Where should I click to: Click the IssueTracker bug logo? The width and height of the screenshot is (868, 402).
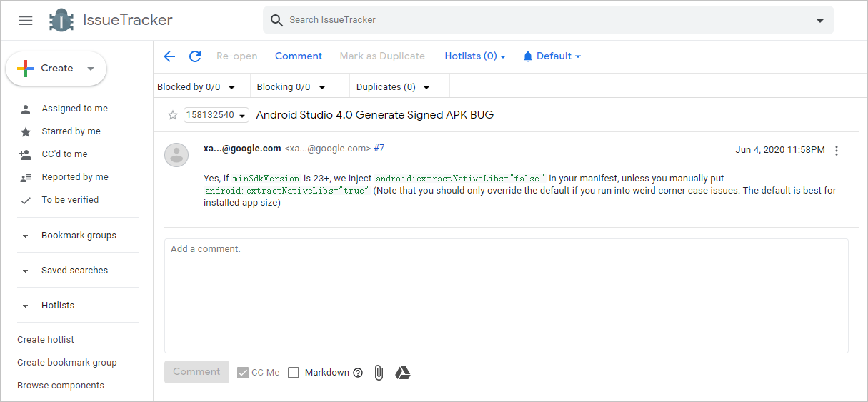pos(61,20)
